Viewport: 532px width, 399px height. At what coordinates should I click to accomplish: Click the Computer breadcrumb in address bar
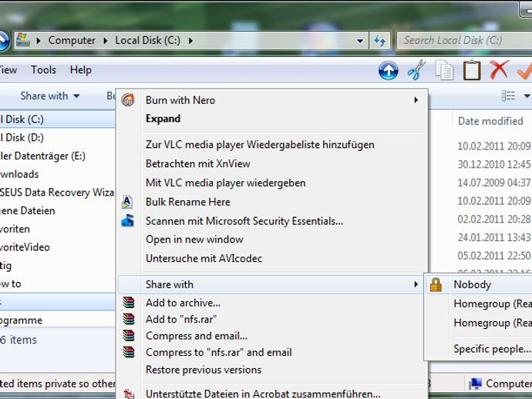[72, 40]
